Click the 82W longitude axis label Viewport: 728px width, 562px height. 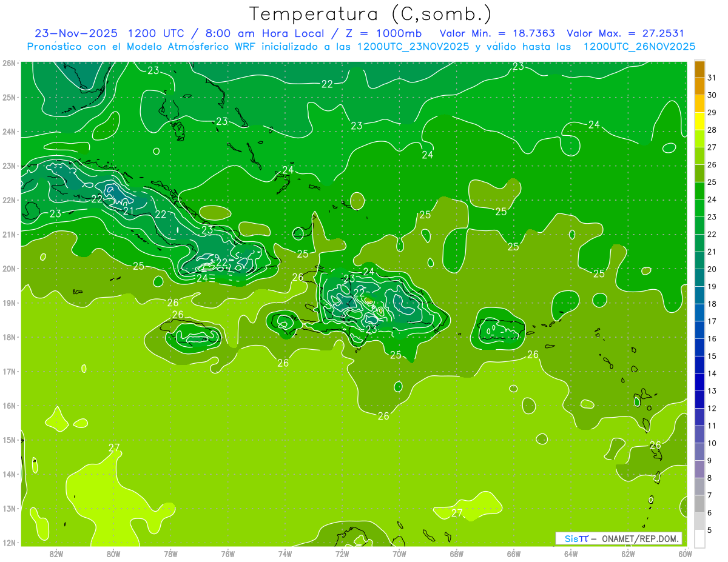pos(56,554)
